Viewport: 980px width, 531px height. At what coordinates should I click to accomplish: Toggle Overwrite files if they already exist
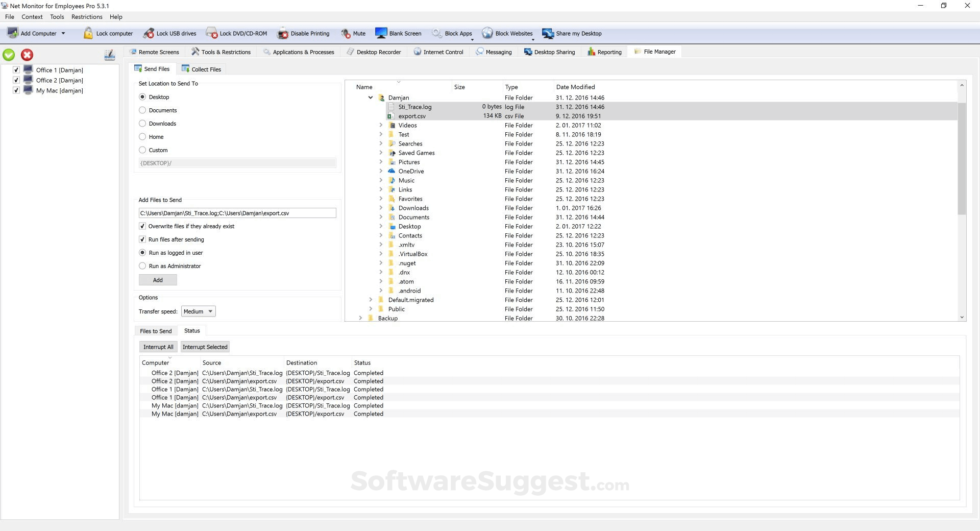click(x=142, y=226)
